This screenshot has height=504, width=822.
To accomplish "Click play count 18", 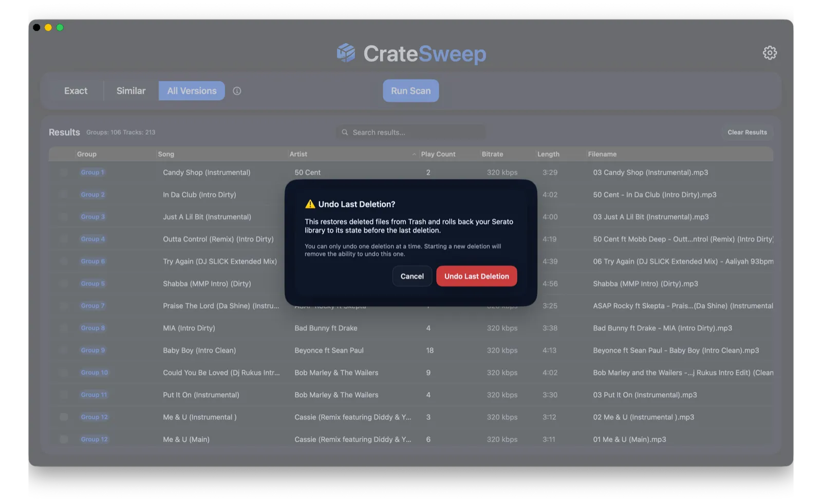I will (429, 350).
